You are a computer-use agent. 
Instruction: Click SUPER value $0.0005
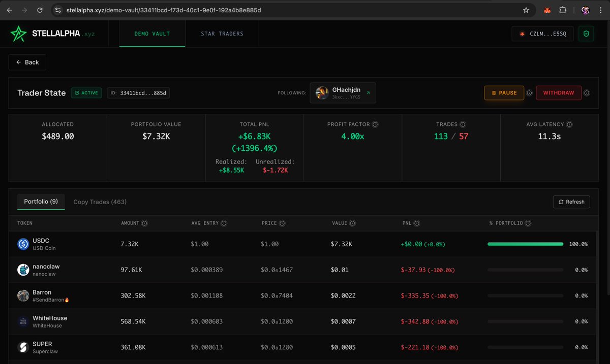click(343, 347)
